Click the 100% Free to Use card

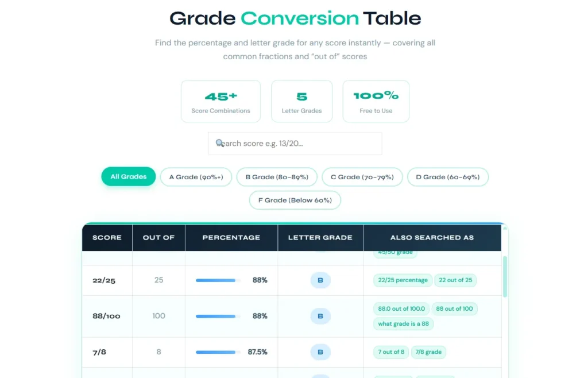(x=376, y=101)
